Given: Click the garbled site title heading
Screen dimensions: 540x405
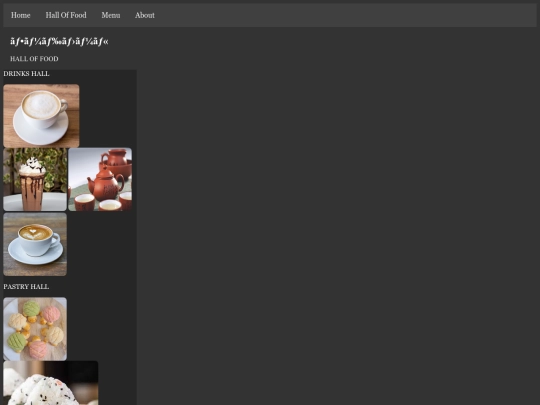Looking at the screenshot, I should point(59,42).
